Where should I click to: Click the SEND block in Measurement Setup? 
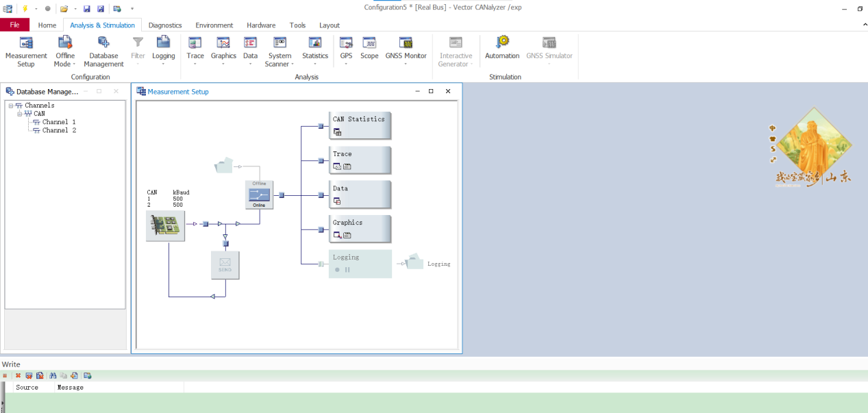[225, 265]
